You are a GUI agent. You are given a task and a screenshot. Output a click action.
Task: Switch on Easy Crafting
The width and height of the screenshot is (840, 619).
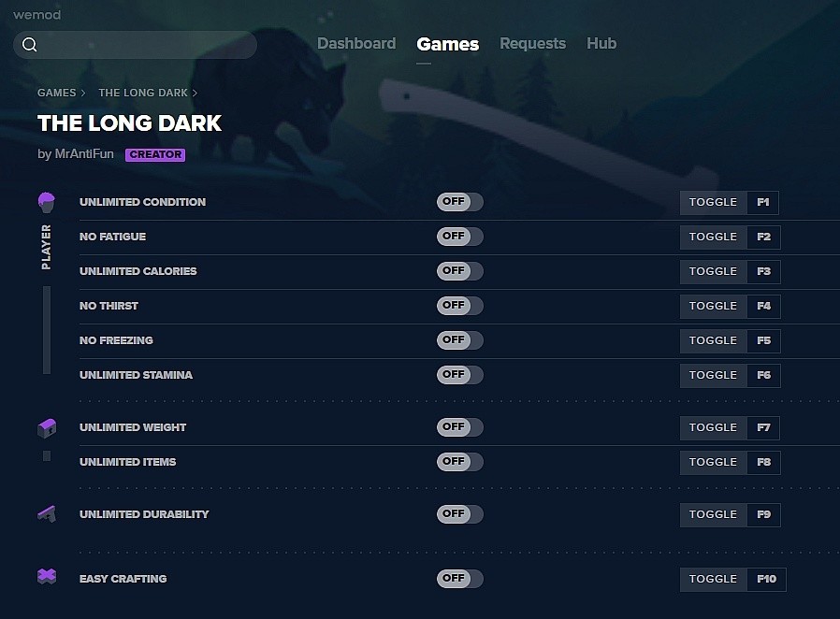point(459,578)
